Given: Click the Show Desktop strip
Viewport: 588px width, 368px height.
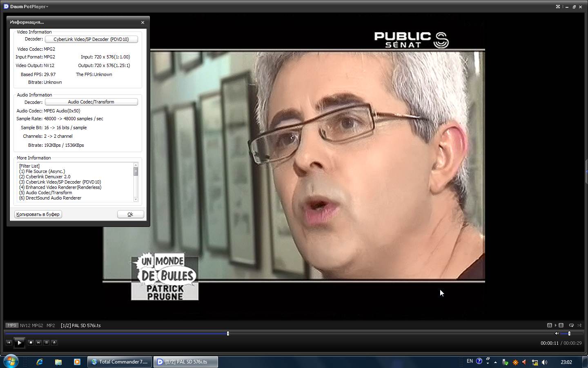Looking at the screenshot, I should tap(585, 362).
